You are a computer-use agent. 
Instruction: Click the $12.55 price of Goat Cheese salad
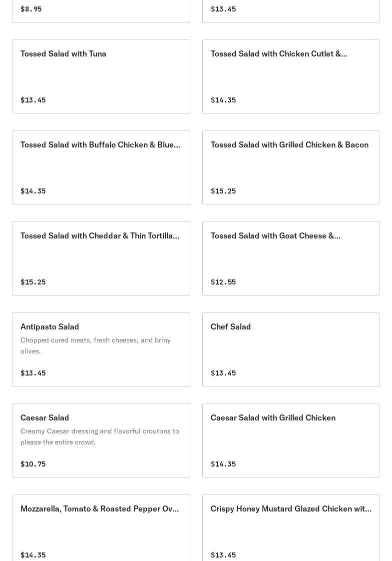[x=223, y=282]
